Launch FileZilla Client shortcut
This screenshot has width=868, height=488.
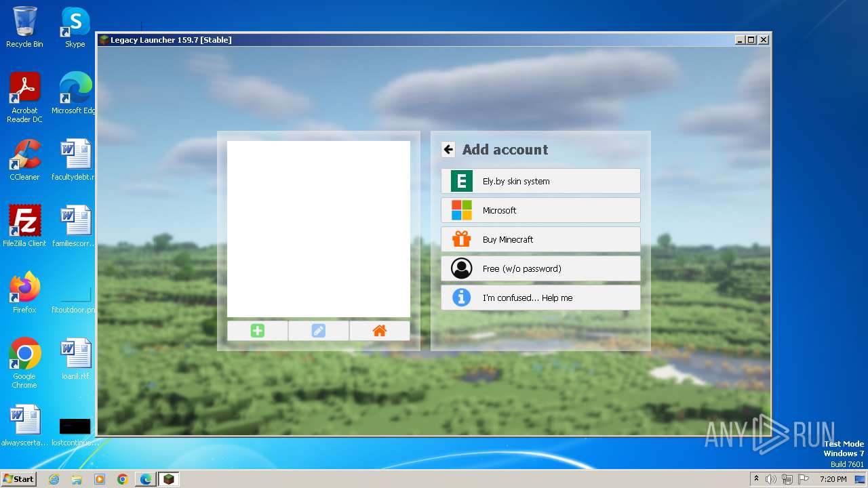pyautogui.click(x=24, y=226)
